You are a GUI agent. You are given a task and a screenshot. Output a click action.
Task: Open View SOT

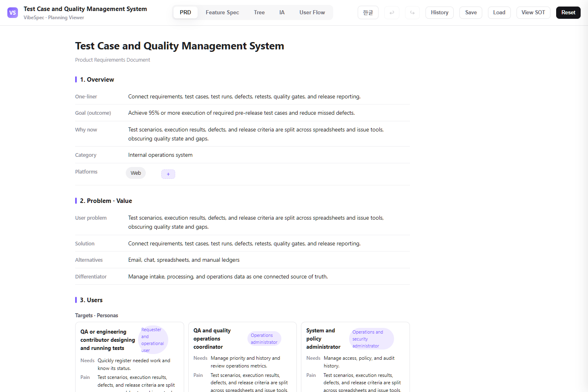(533, 13)
